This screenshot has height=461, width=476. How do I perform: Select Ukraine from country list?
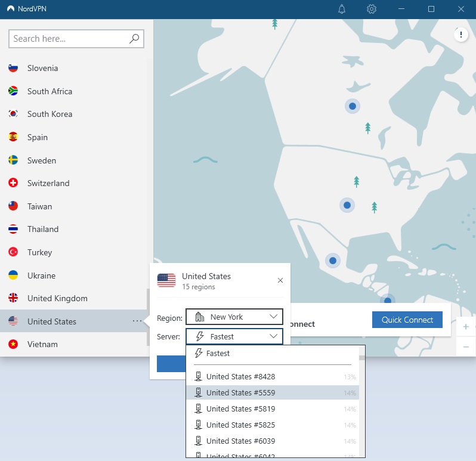click(73, 275)
